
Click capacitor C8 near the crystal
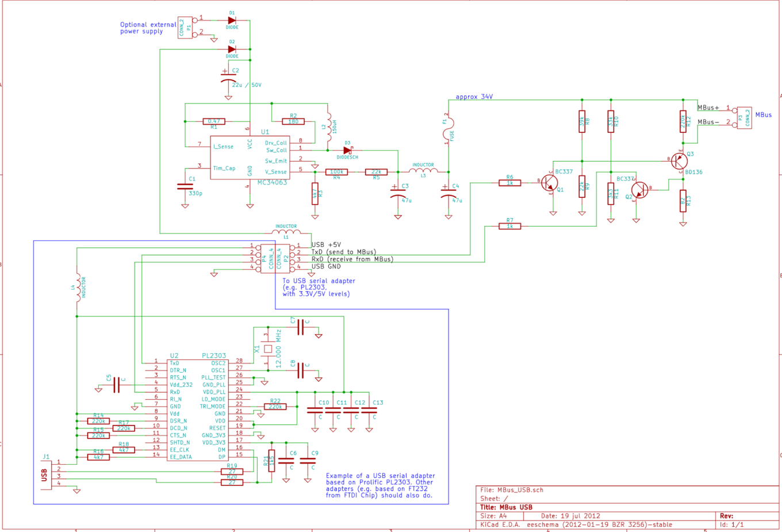300,370
